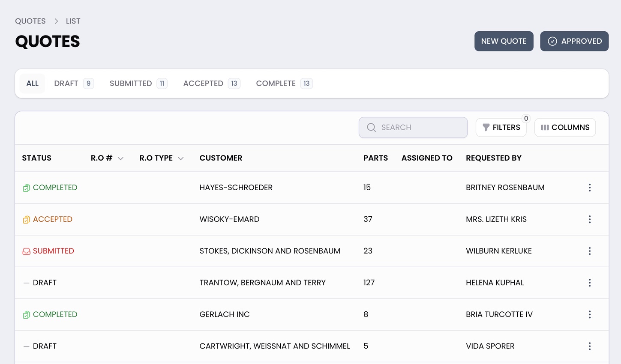The image size is (621, 364).
Task: Open filters using the funnel icon
Action: [486, 127]
